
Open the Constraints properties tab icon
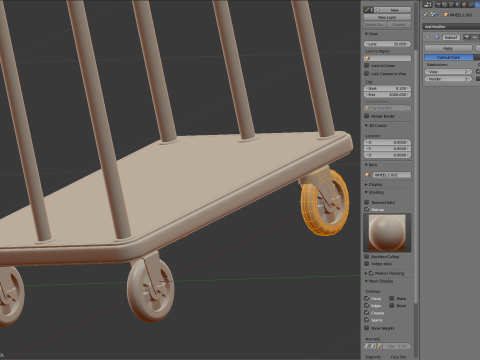(x=471, y=5)
